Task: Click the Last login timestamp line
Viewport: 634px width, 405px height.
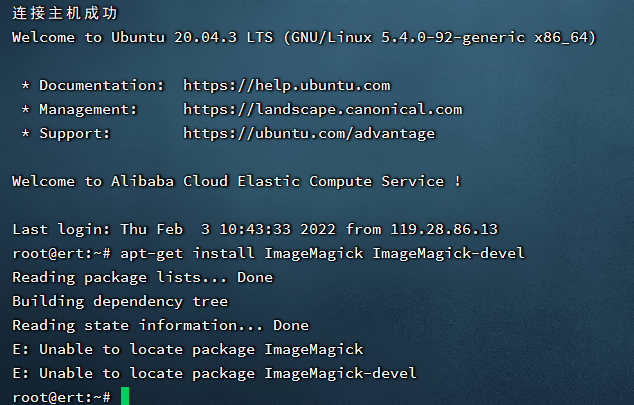Action: (255, 230)
